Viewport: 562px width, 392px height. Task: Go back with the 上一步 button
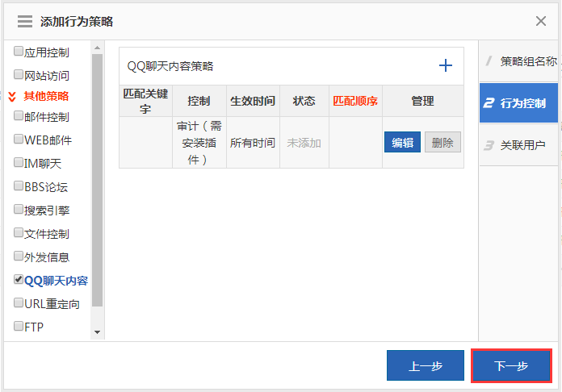[x=426, y=365]
